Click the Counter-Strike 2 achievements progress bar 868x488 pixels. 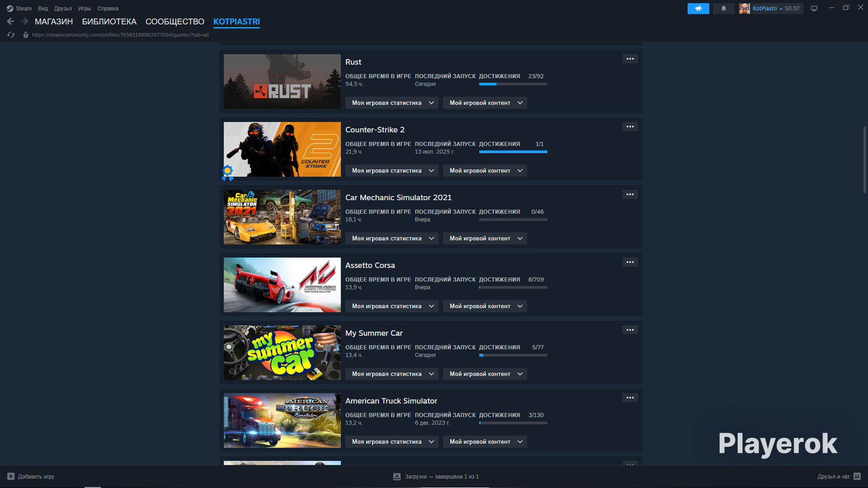(x=513, y=152)
